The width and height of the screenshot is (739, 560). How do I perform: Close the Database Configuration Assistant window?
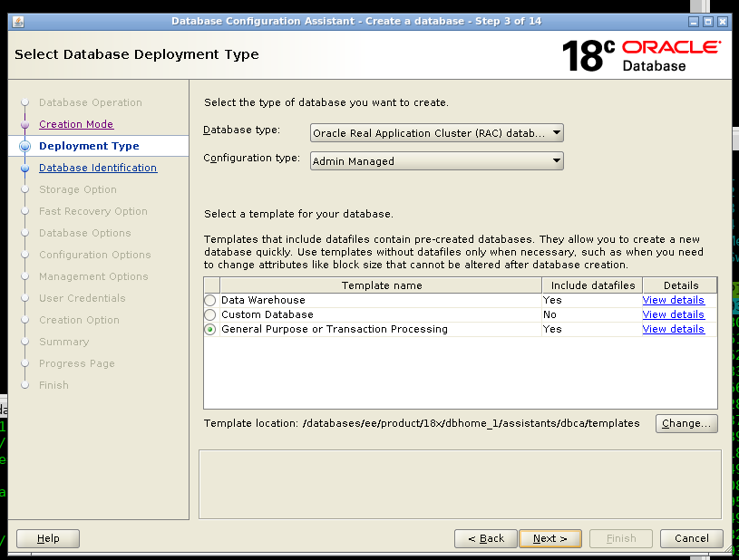pos(723,22)
